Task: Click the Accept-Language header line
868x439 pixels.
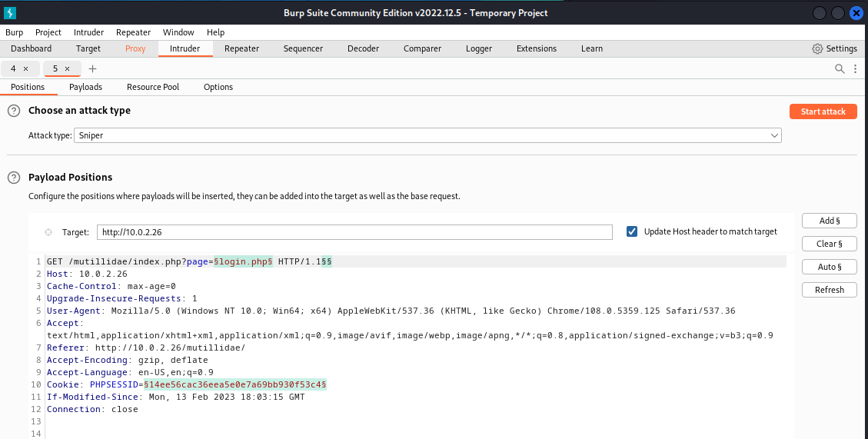Action: [130, 372]
